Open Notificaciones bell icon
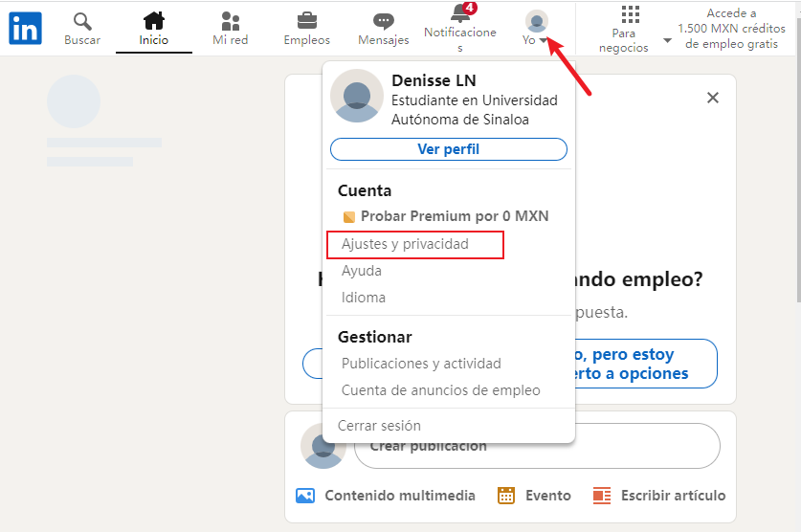Screen dimensions: 801x532 [x=460, y=14]
